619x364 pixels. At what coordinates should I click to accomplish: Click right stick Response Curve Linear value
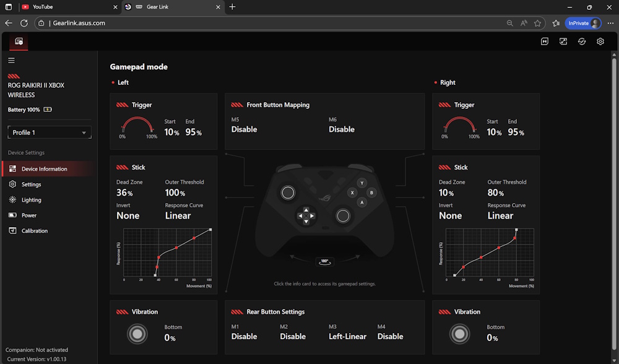point(500,215)
